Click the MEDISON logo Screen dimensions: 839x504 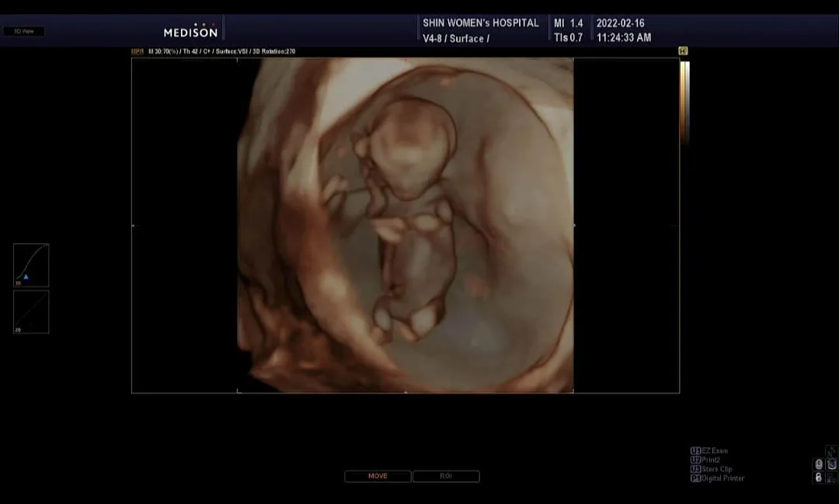(190, 31)
